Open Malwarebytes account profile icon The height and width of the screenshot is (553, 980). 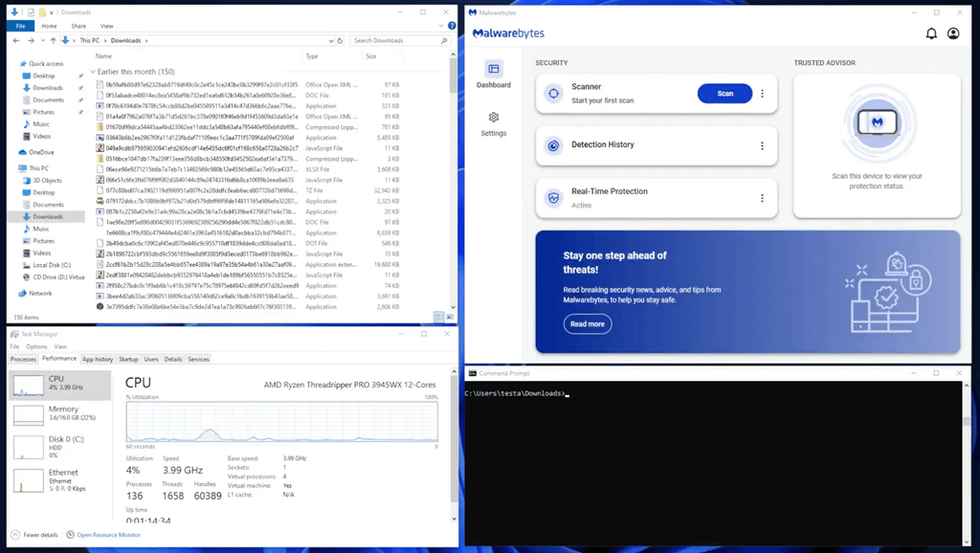coord(953,33)
